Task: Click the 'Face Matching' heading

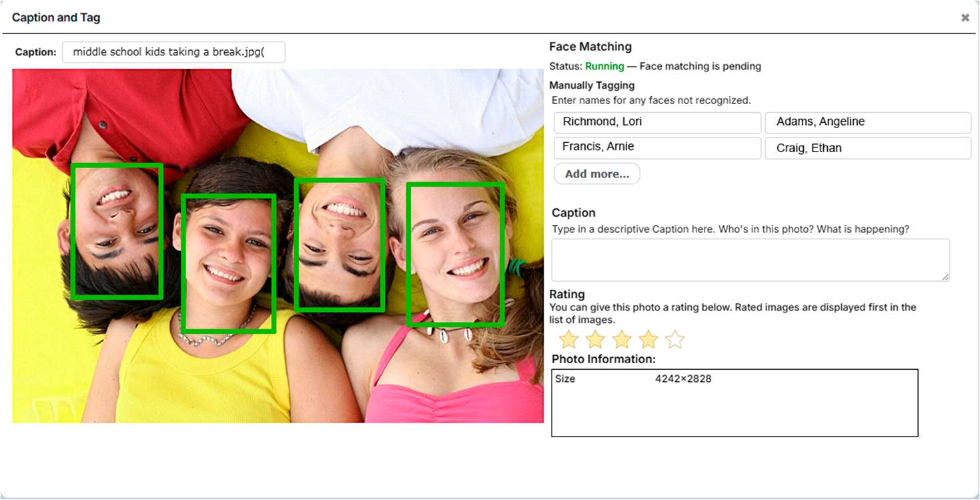Action: (590, 47)
